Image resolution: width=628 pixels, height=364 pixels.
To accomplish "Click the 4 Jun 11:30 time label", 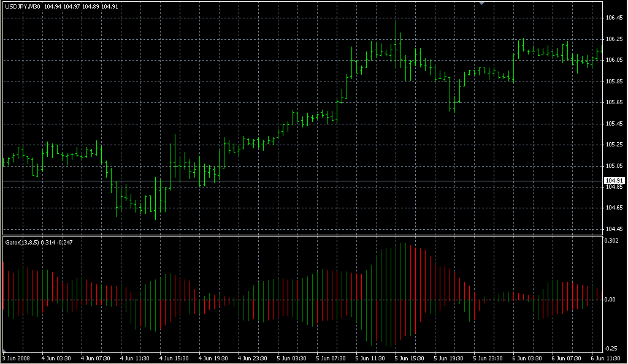I will tap(134, 358).
